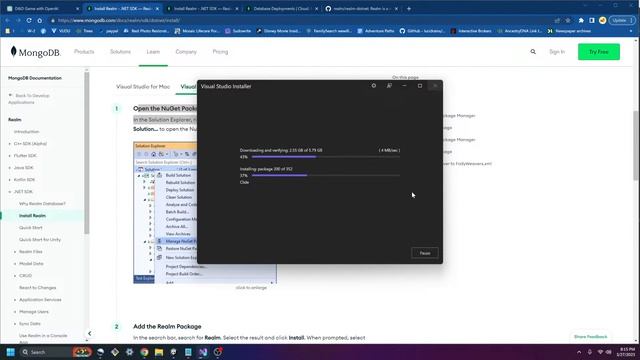
Task: Click the site search magnifier icon
Action: click(533, 52)
